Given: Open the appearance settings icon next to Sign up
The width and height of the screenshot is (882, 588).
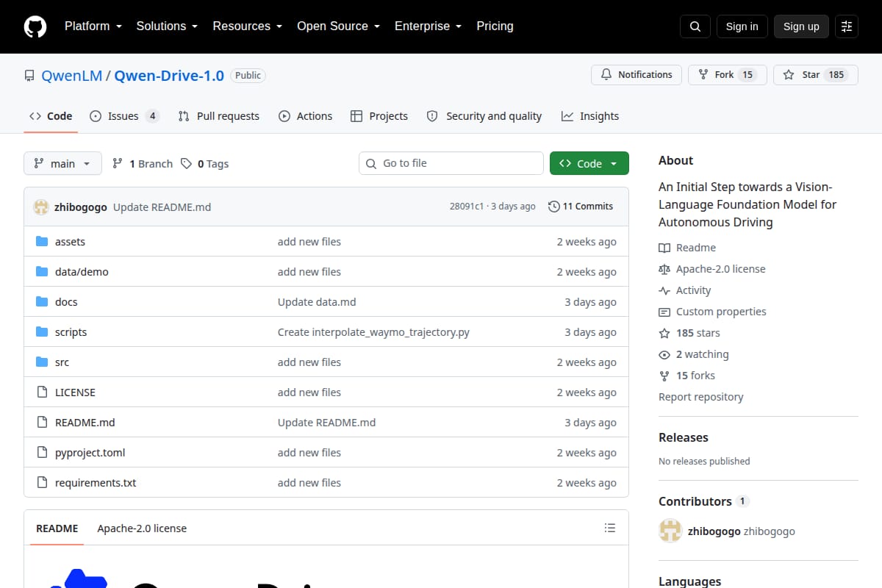Looking at the screenshot, I should click(847, 26).
